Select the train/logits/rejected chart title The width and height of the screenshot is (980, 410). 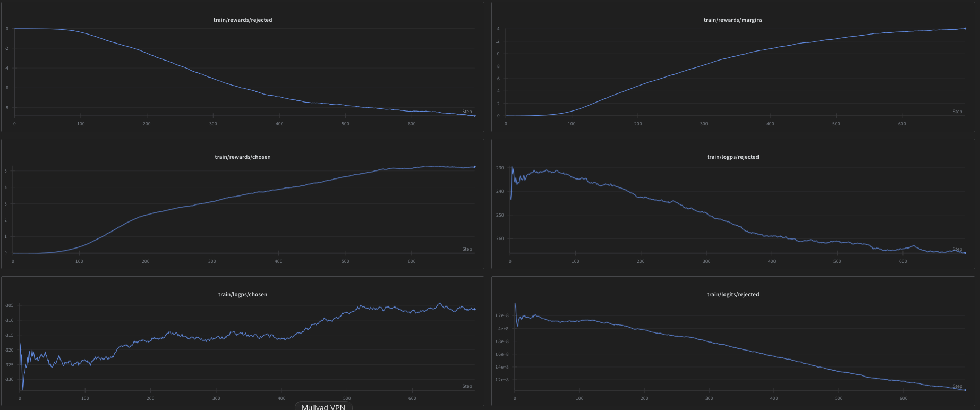(x=732, y=295)
